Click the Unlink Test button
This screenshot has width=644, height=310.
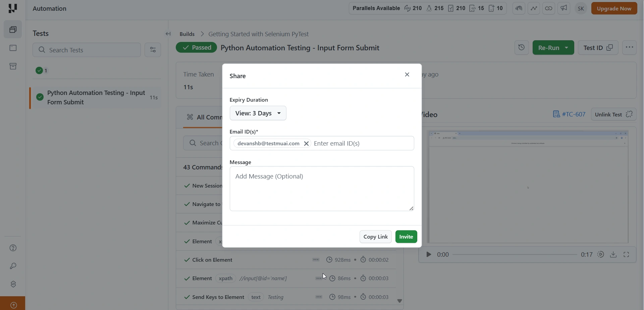click(x=614, y=114)
